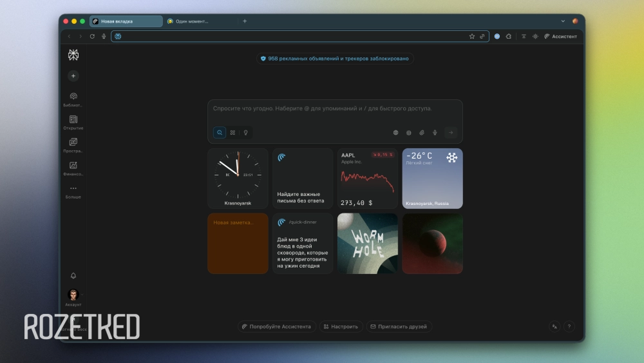Click the attach file paperclip icon
The image size is (644, 363).
tap(422, 133)
